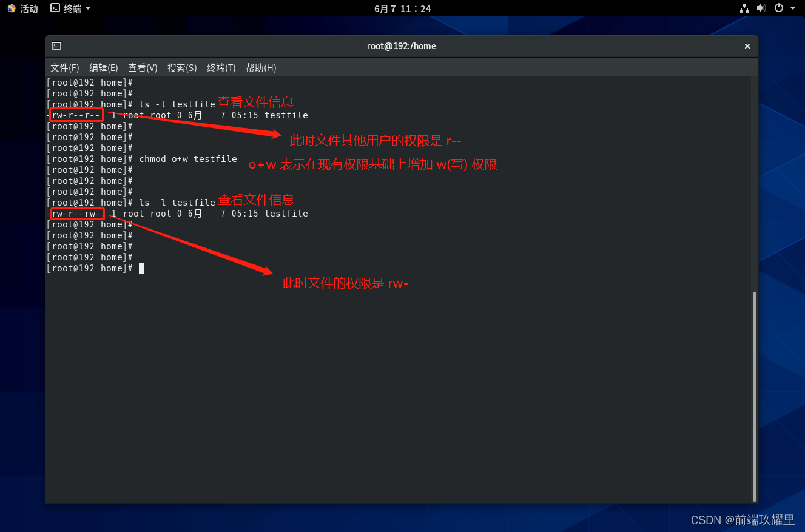Open the 终端(T) menu

pos(221,68)
